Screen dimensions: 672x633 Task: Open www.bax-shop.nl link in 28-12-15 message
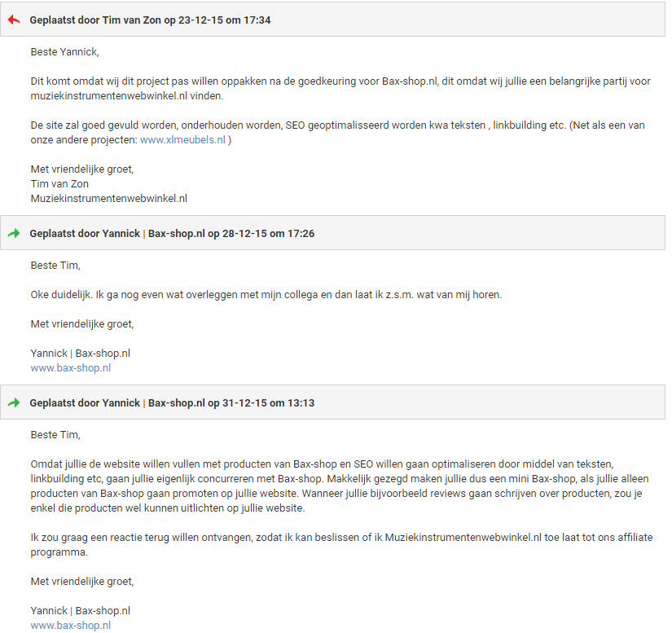click(71, 367)
